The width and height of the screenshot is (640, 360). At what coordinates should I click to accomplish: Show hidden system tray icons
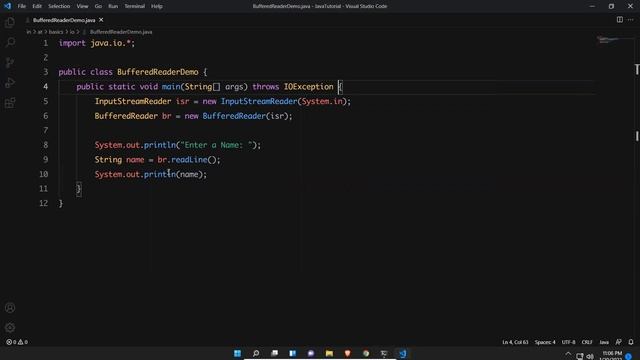tap(568, 354)
